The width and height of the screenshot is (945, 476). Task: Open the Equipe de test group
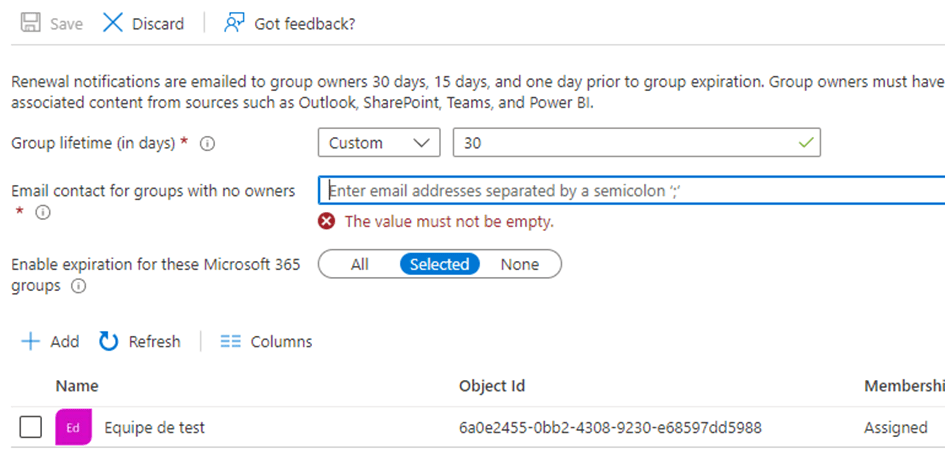pos(154,428)
